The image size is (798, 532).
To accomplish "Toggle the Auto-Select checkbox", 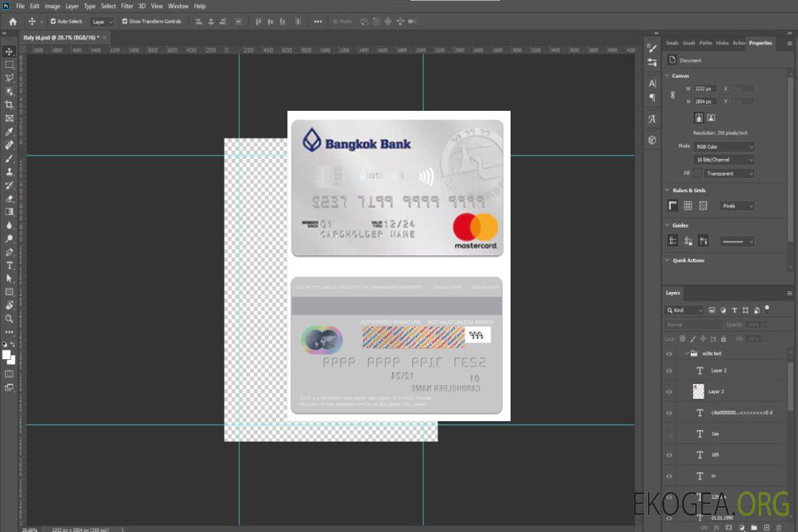I will pyautogui.click(x=53, y=21).
